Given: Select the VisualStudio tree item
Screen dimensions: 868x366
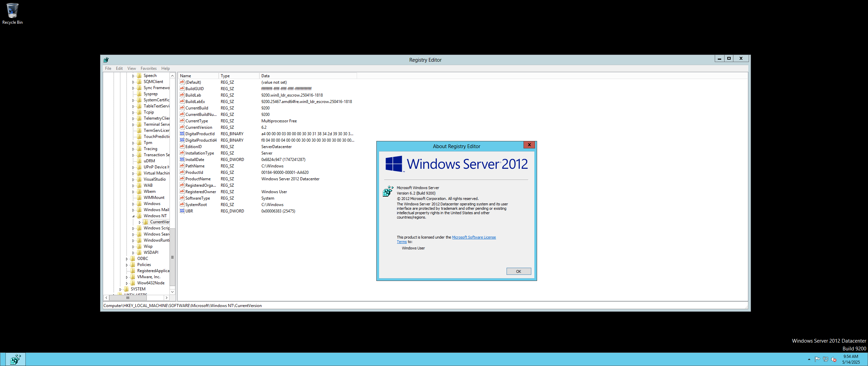Looking at the screenshot, I should [x=155, y=179].
